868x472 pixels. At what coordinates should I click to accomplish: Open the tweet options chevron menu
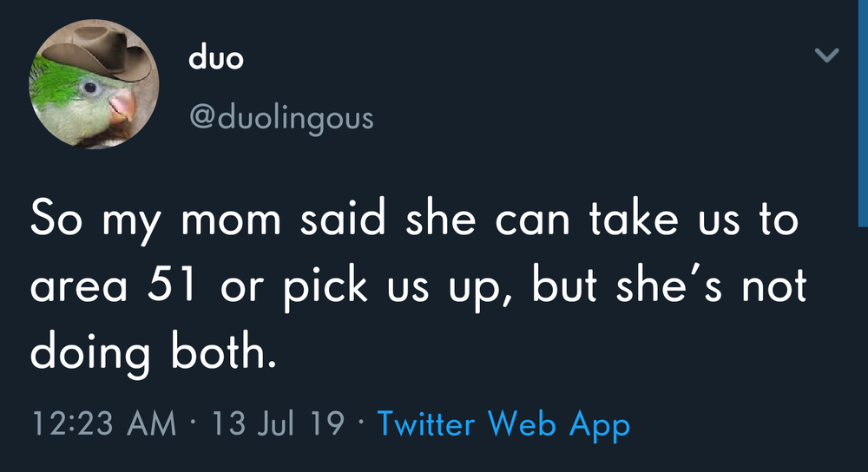click(x=827, y=55)
